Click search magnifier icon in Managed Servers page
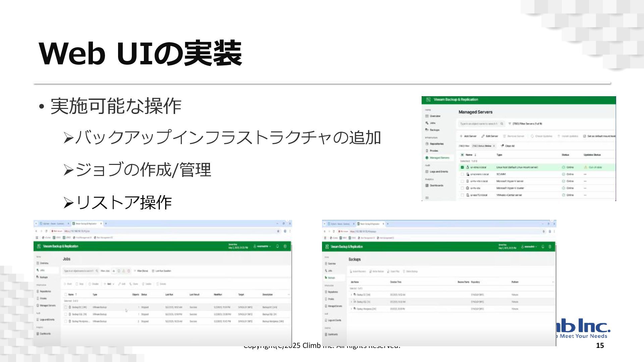 pos(502,124)
